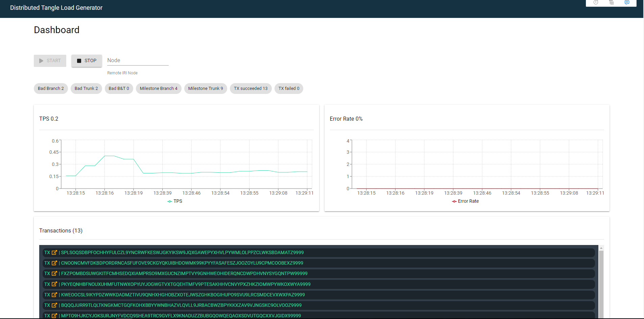Open external link icon for the KWEOOCSL9IKYPDZ transaction
Image resolution: width=644 pixels, height=319 pixels.
pos(54,295)
